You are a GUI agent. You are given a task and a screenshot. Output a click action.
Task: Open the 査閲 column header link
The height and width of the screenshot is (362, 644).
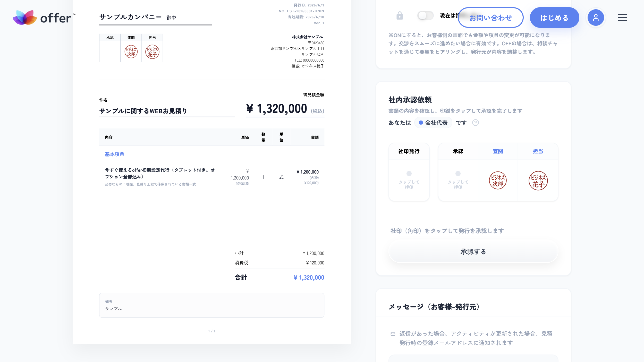click(498, 151)
